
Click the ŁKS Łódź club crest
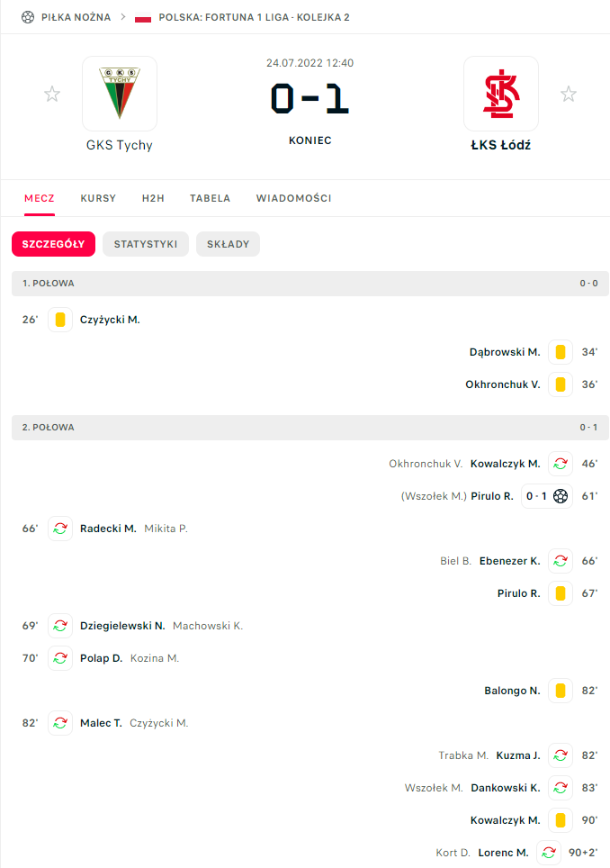(x=501, y=94)
